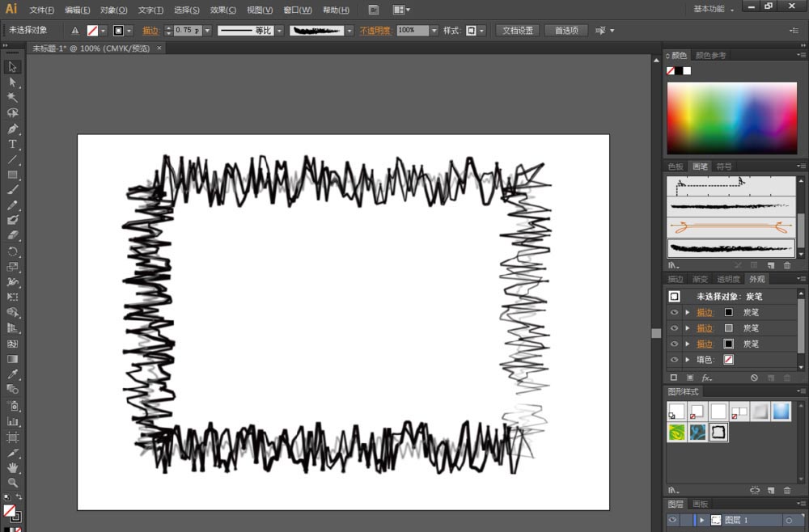Image resolution: width=809 pixels, height=532 pixels.
Task: Click the stroke weight 0.75 p field
Action: [188, 31]
